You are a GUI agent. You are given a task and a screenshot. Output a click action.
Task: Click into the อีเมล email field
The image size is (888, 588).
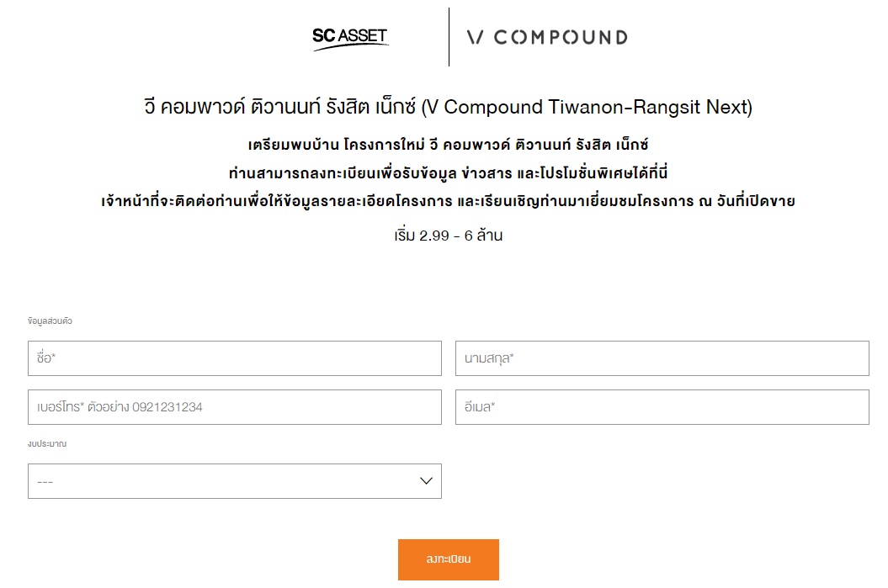662,407
